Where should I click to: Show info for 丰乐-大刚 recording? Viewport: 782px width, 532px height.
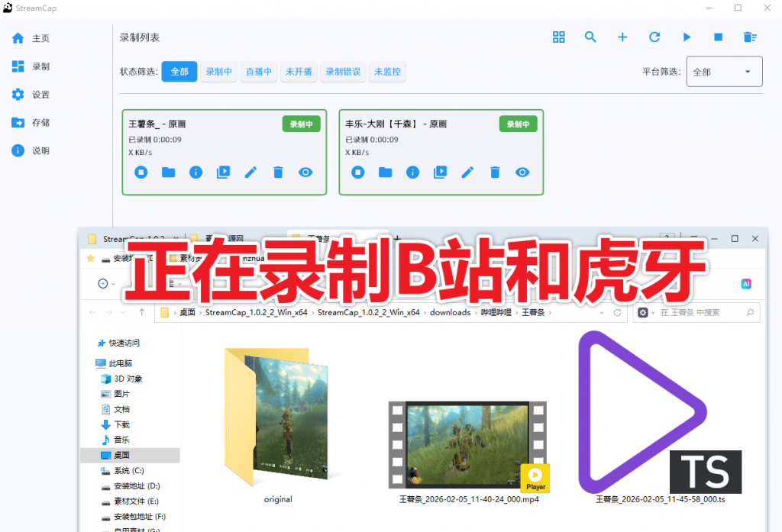413,172
